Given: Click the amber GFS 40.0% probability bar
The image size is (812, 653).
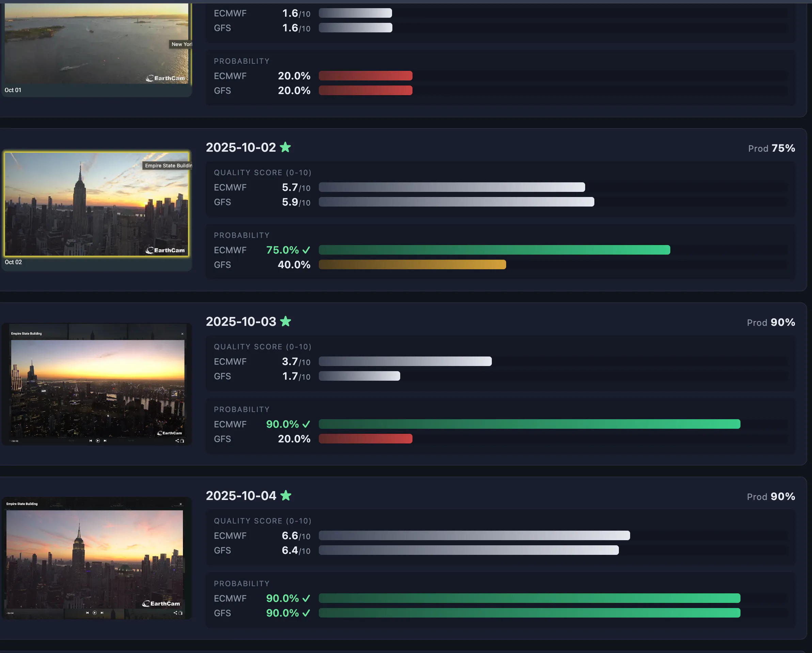Looking at the screenshot, I should [x=412, y=264].
